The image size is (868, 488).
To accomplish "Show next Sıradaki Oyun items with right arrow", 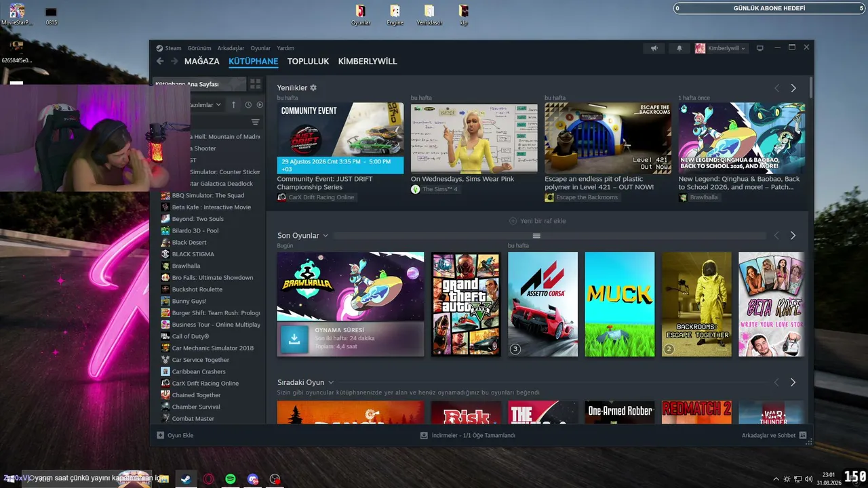I will point(793,382).
